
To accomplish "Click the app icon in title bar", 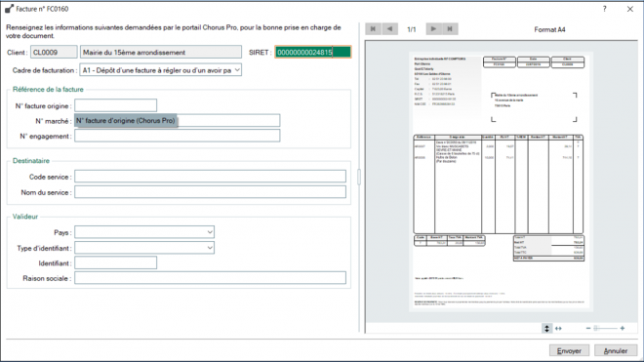I will coord(9,9).
